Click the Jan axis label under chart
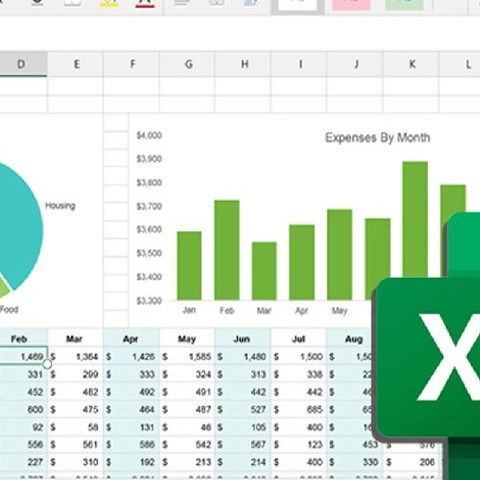Screen dimensions: 480x480 click(x=189, y=310)
